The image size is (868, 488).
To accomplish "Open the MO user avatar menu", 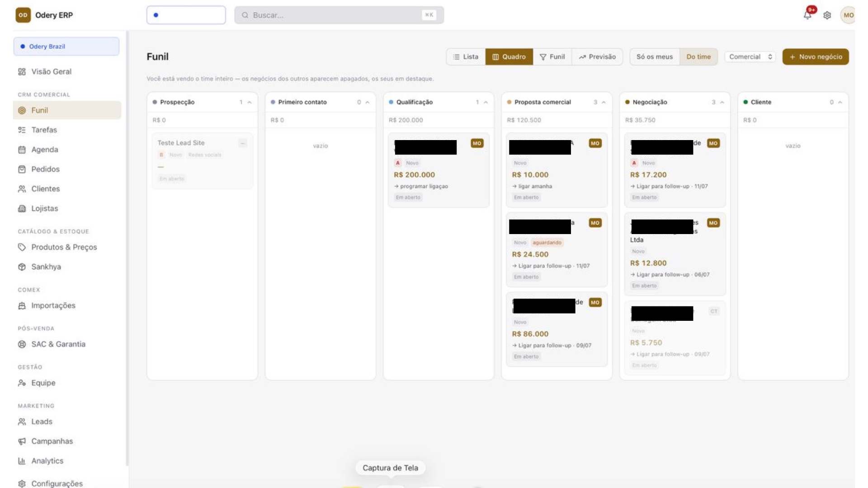I will (x=848, y=15).
